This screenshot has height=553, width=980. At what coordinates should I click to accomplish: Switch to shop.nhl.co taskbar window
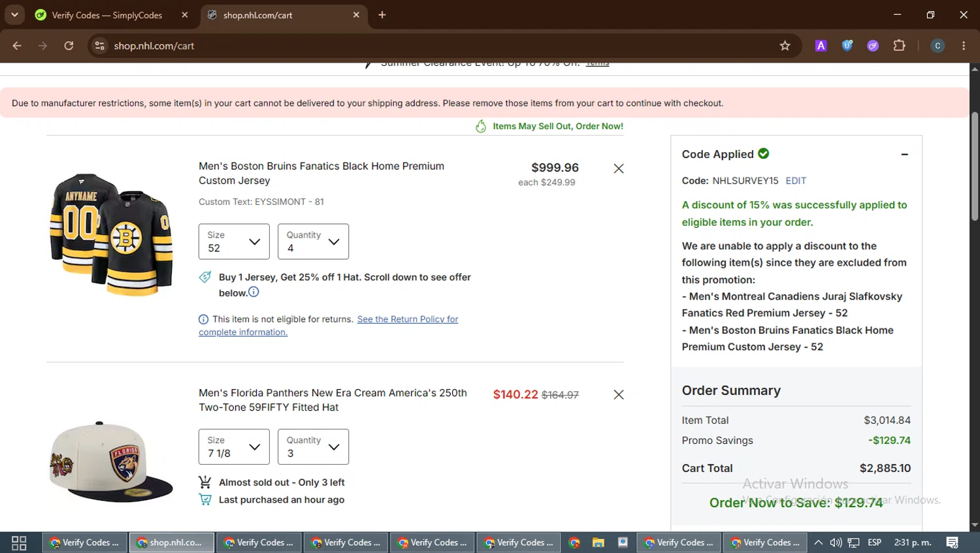point(172,543)
